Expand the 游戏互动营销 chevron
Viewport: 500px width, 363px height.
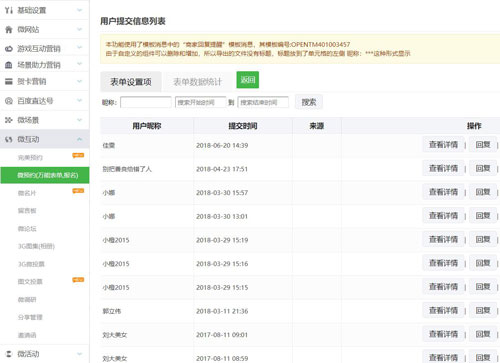[x=79, y=48]
